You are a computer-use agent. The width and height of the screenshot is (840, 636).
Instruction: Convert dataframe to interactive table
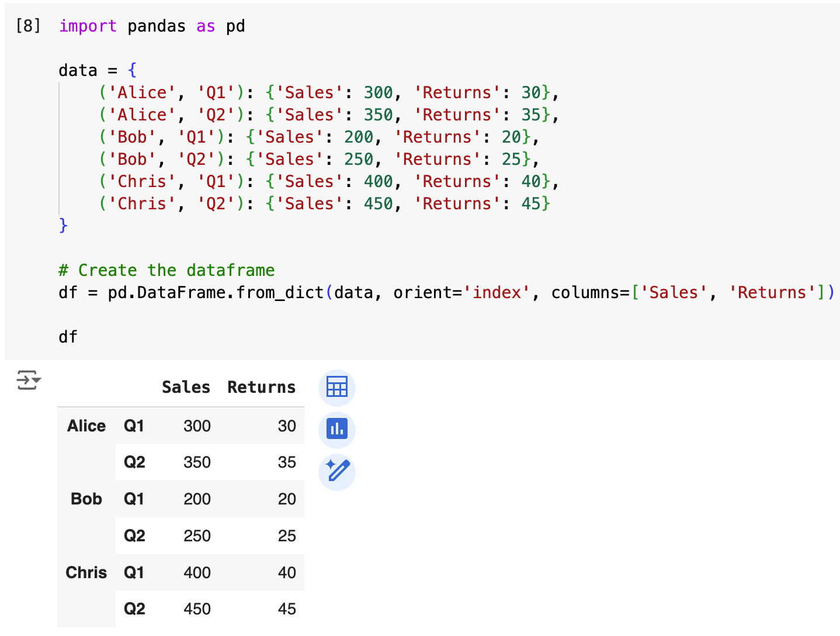[x=337, y=388]
